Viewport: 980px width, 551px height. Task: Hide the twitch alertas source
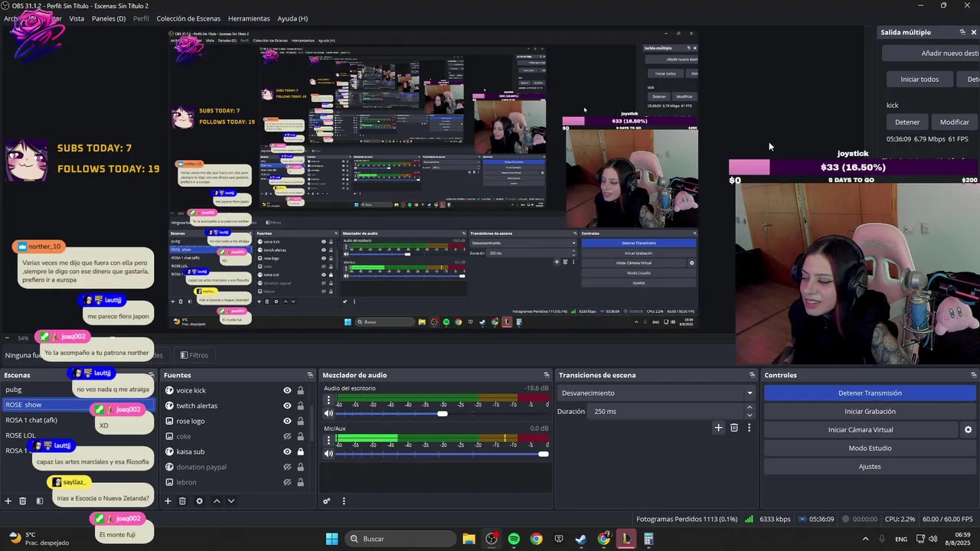[287, 406]
